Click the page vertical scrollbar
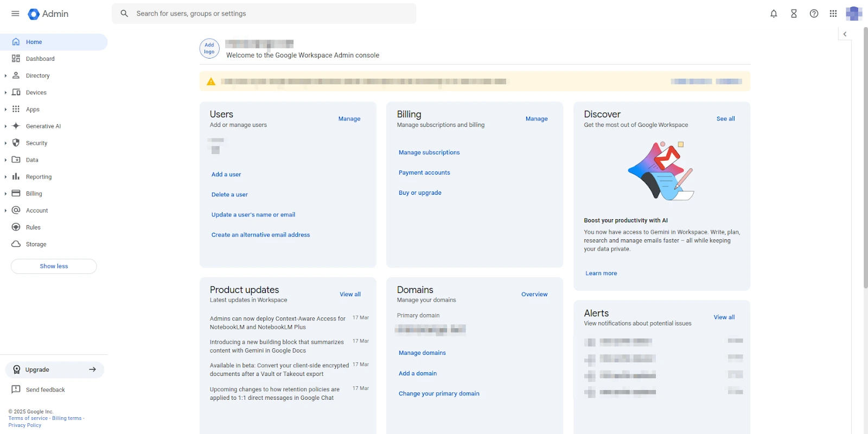The image size is (868, 434). click(x=865, y=157)
